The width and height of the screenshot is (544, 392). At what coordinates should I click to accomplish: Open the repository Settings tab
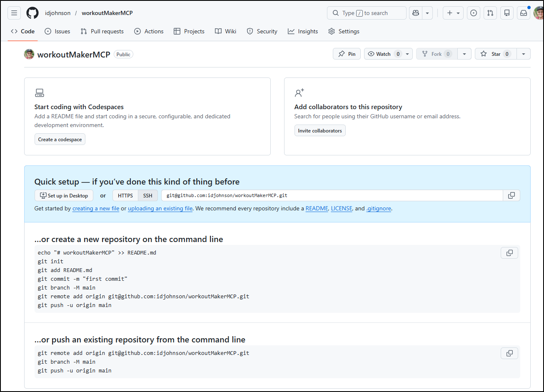click(344, 31)
